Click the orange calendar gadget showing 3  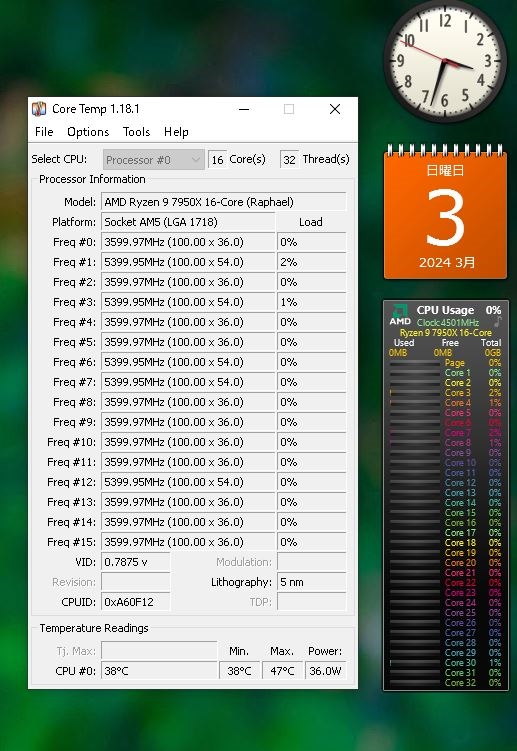445,212
